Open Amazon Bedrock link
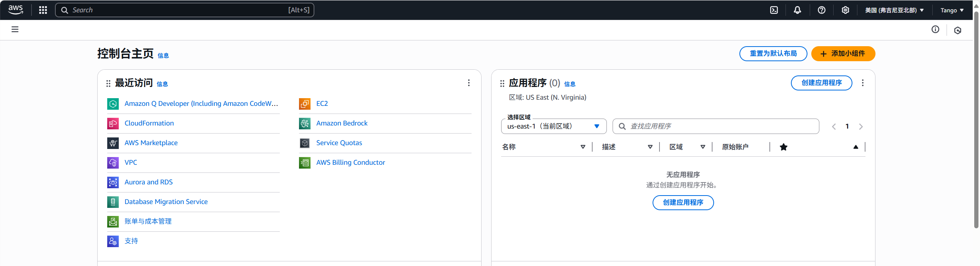This screenshot has width=980, height=266. [342, 123]
